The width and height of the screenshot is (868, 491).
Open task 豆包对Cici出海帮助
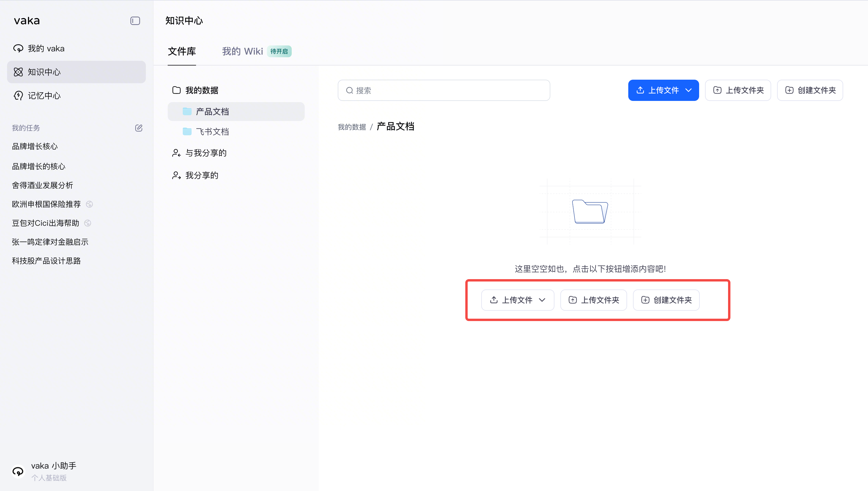pyautogui.click(x=45, y=223)
